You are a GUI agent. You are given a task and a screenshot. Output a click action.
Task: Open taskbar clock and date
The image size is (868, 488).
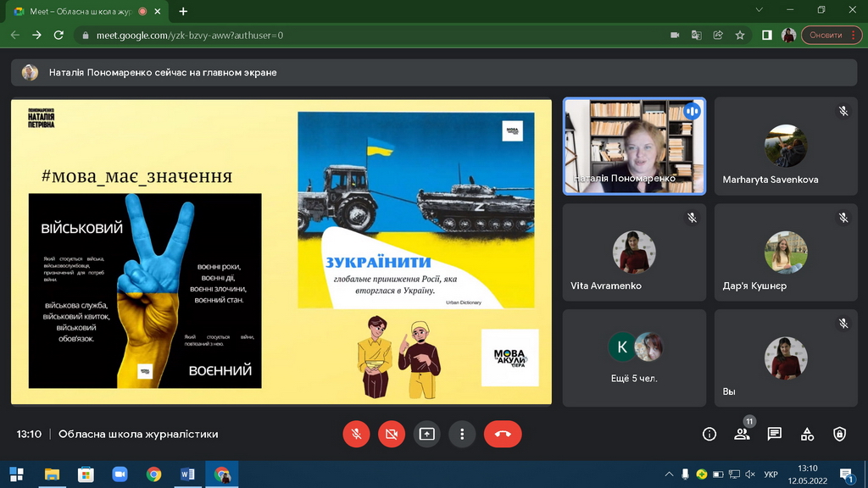pyautogui.click(x=808, y=474)
